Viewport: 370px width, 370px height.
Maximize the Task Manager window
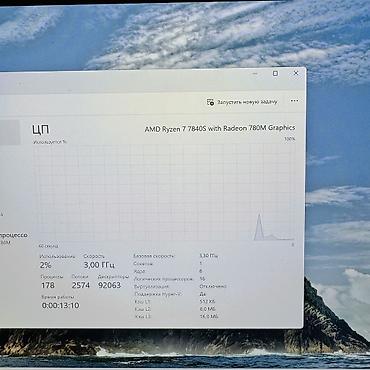click(x=275, y=73)
